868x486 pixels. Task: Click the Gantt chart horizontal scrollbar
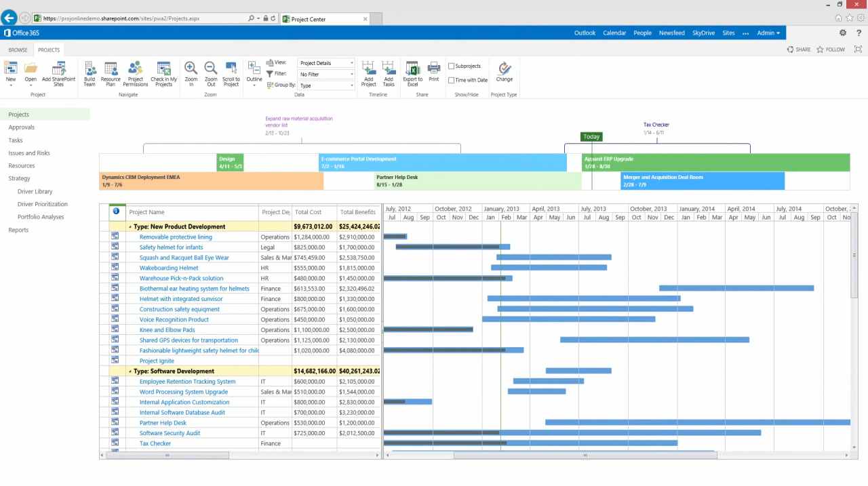[585, 455]
